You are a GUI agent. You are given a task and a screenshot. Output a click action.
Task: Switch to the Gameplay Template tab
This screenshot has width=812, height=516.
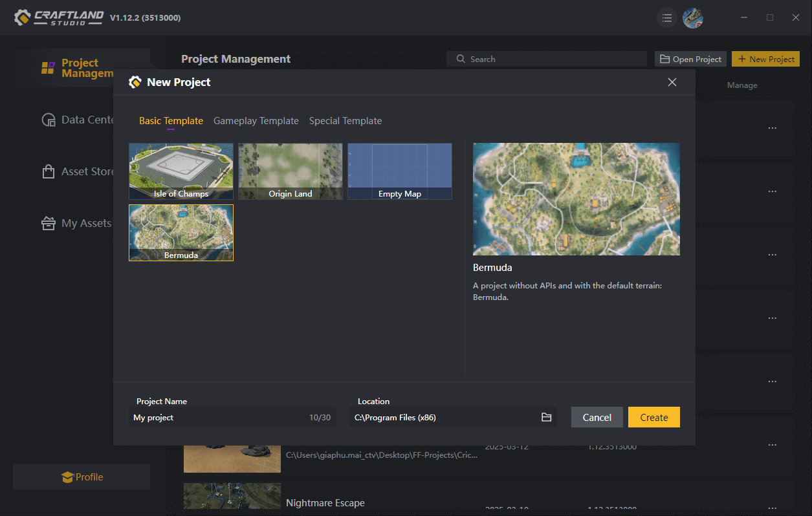256,121
